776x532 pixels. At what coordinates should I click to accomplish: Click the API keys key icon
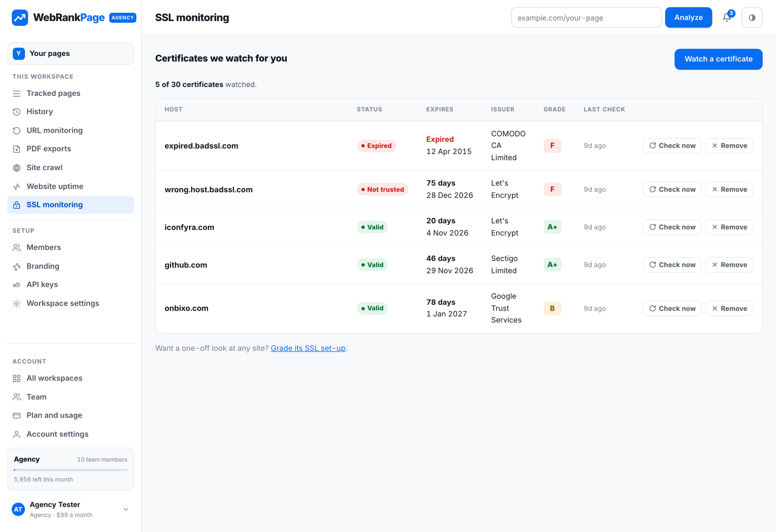pos(16,285)
